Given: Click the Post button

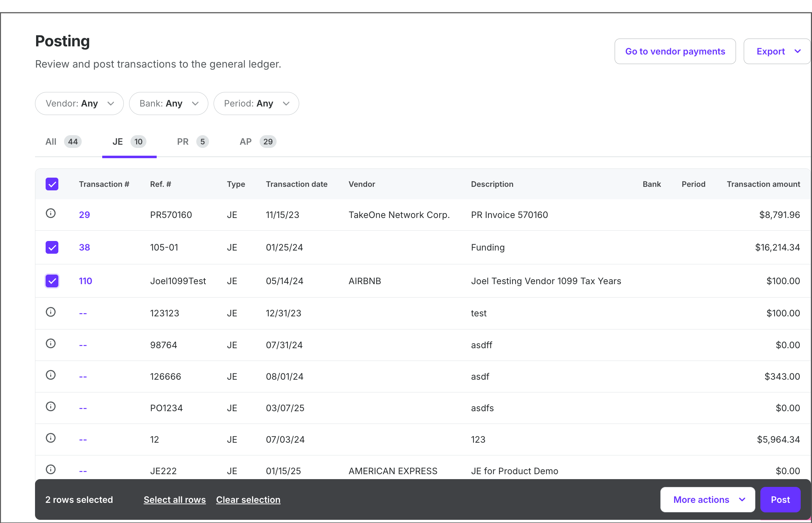Looking at the screenshot, I should pyautogui.click(x=780, y=500).
